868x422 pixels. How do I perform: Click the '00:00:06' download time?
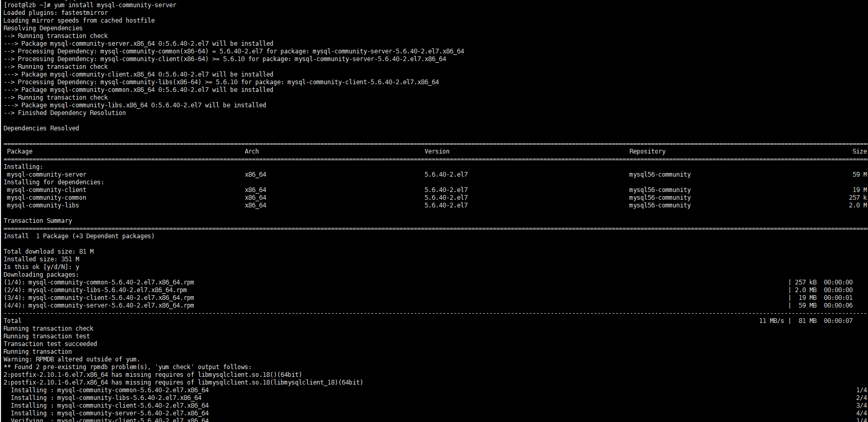point(838,305)
